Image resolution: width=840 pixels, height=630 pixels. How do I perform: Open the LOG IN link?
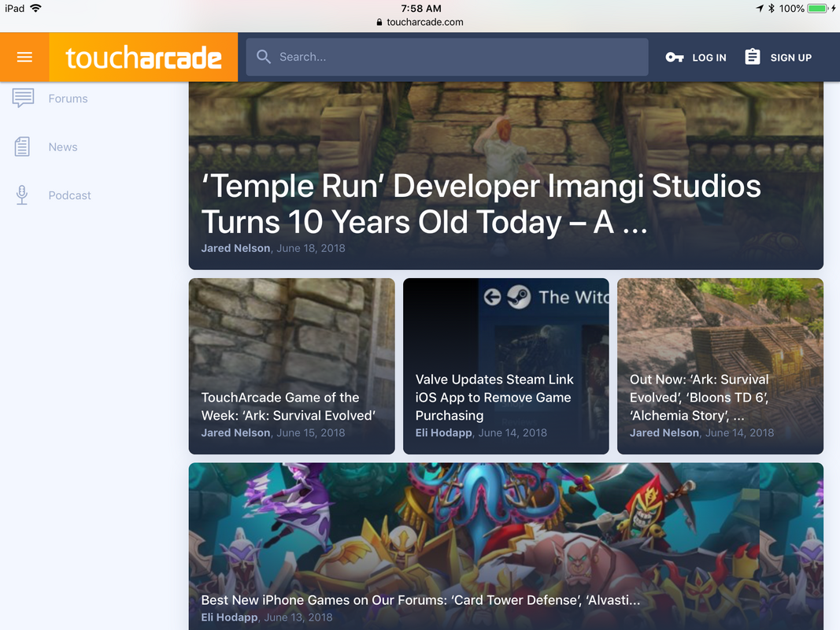coord(709,57)
